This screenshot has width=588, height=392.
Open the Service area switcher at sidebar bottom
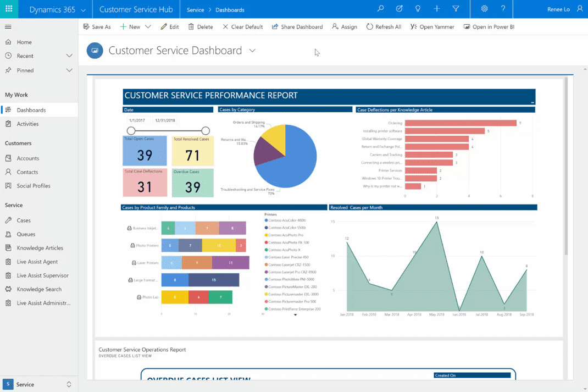[x=39, y=384]
